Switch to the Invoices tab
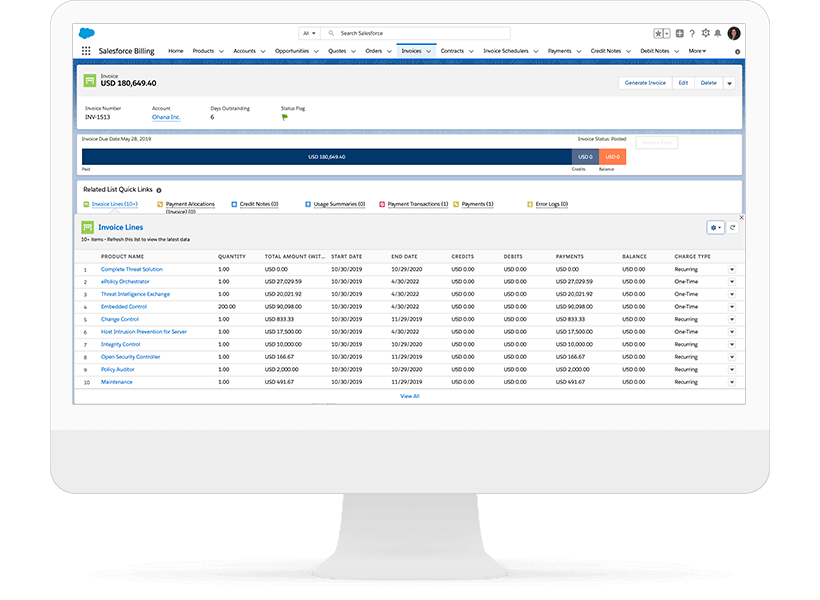Viewport: 820px width, 600px height. [x=410, y=51]
